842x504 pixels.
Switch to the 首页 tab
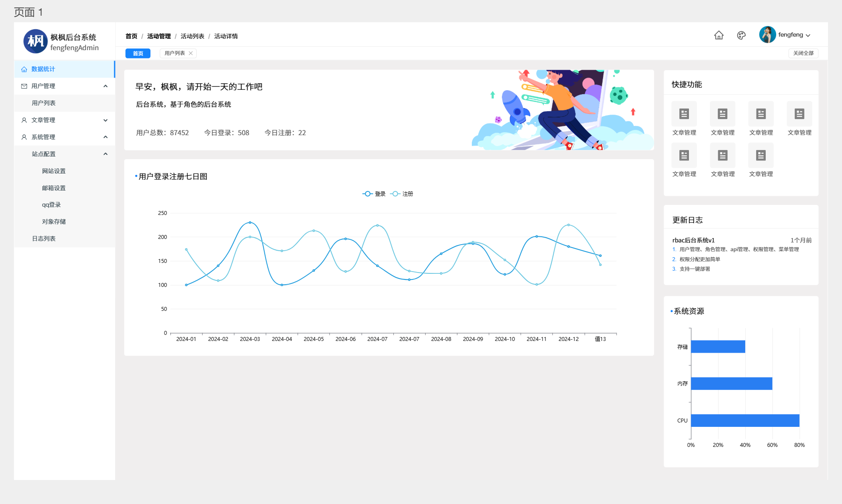point(138,53)
